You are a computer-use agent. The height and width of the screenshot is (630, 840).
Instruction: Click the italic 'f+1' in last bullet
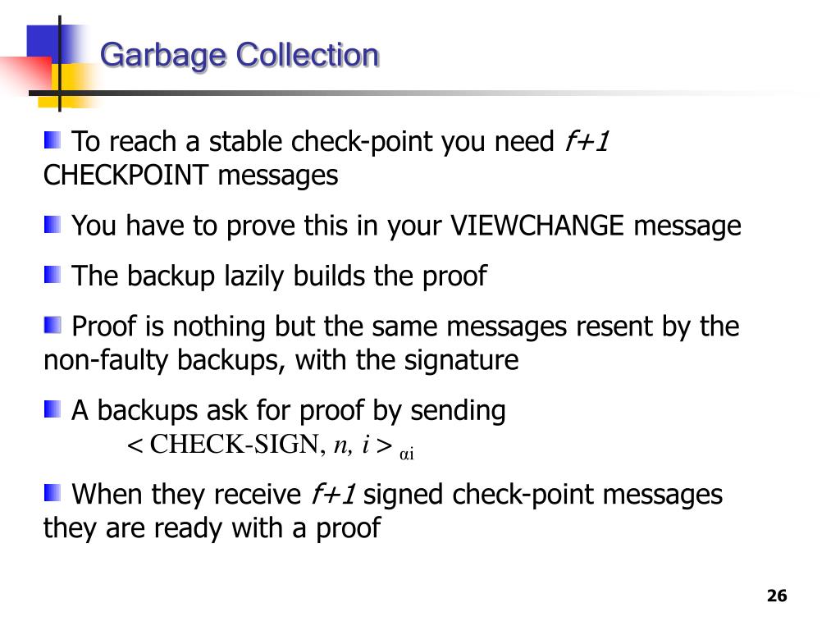pyautogui.click(x=333, y=493)
